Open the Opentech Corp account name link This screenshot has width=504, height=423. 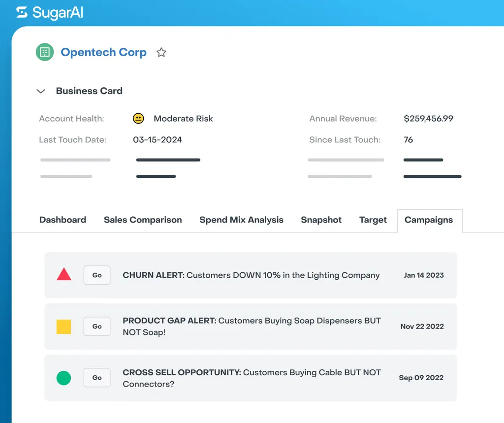pos(103,53)
